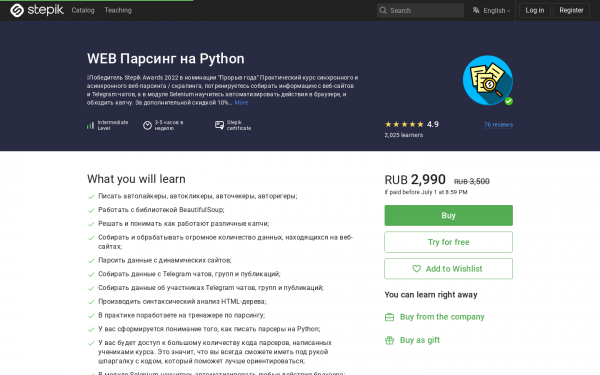Click the text about BeautifulSoup library
This screenshot has width=600, height=375.
point(161,210)
